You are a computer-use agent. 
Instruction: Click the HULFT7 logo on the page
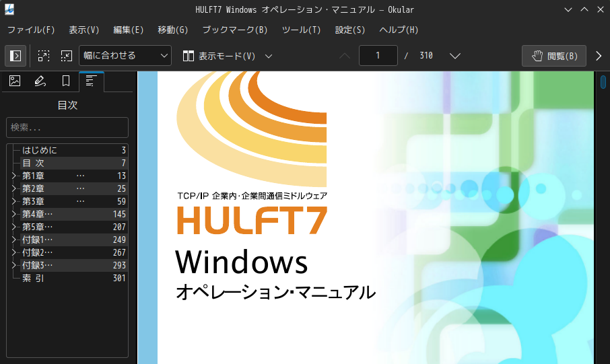pyautogui.click(x=252, y=221)
